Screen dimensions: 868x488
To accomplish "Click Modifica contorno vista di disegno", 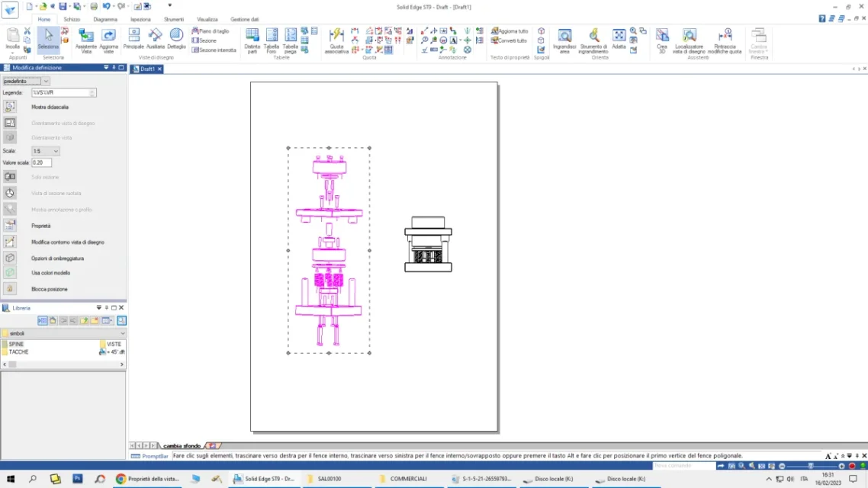I will coord(10,242).
